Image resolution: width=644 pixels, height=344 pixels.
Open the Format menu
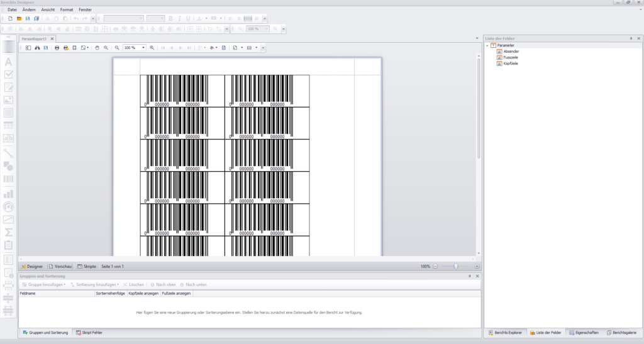(x=67, y=9)
